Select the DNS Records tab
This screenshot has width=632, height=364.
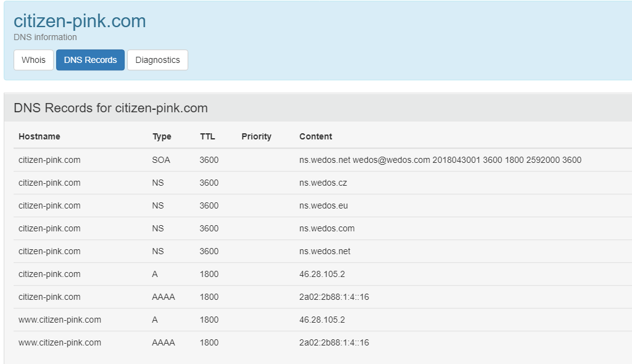pos(90,60)
